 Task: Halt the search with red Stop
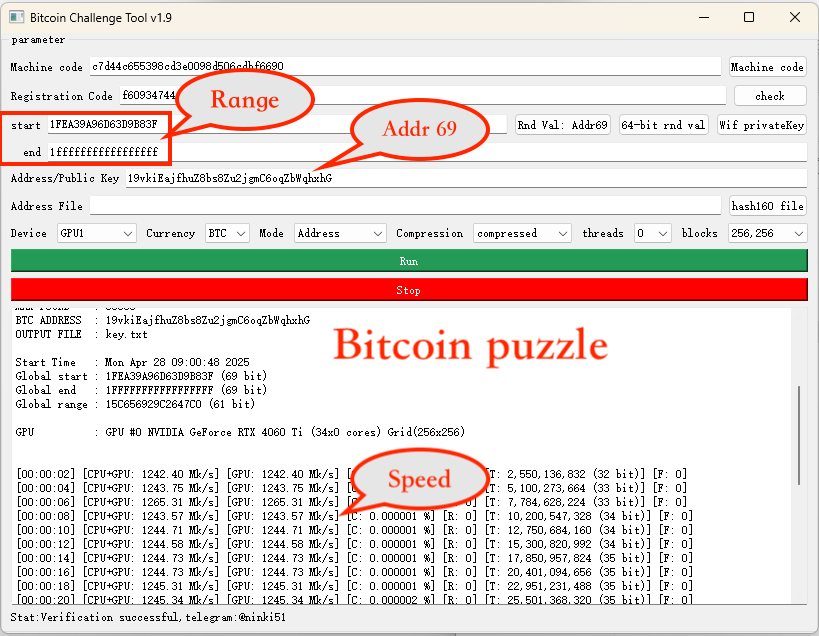click(409, 290)
